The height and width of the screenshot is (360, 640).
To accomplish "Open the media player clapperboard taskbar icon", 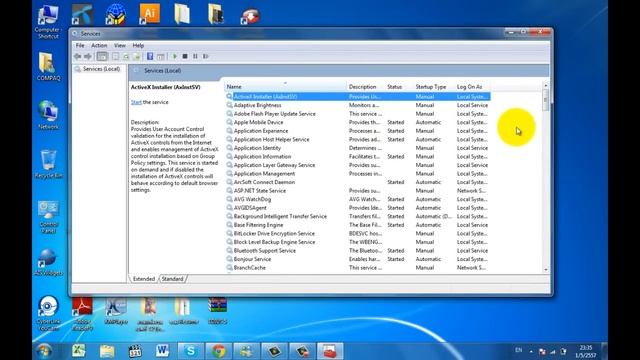I will tap(135, 351).
